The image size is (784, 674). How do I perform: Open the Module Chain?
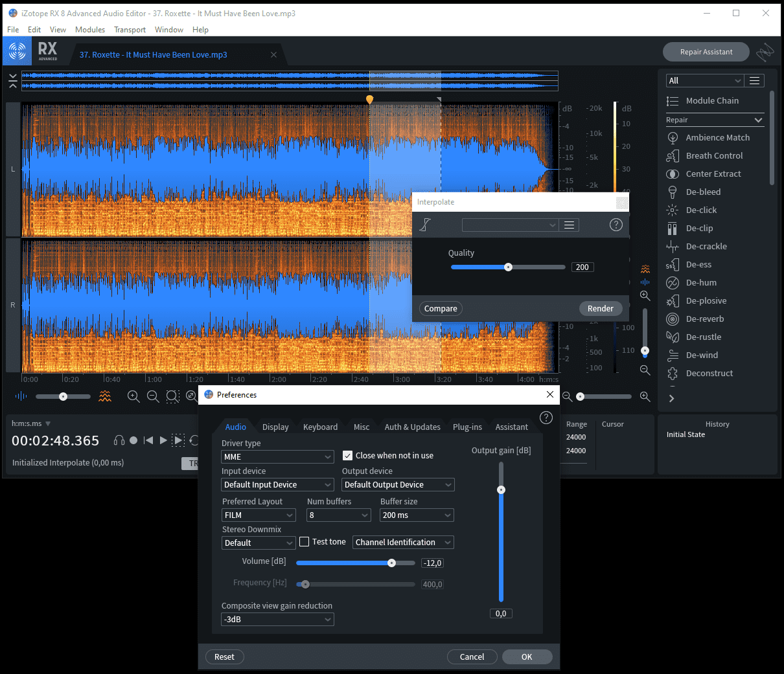click(x=711, y=100)
